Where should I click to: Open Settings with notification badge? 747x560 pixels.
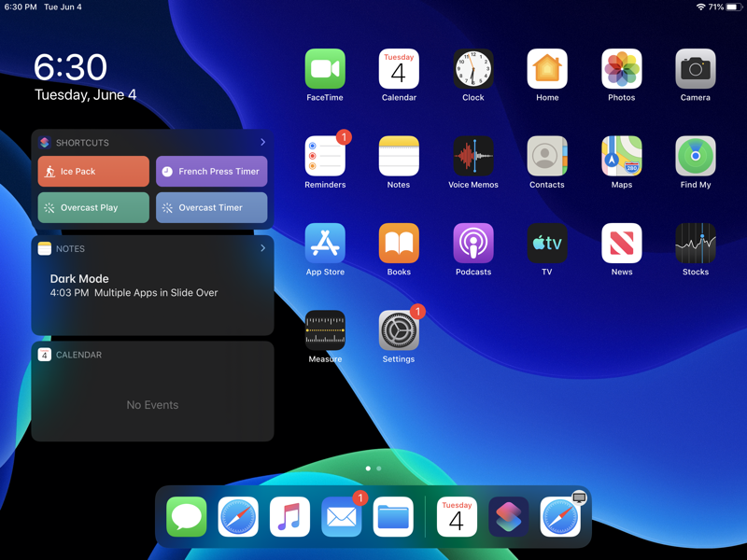(x=399, y=330)
